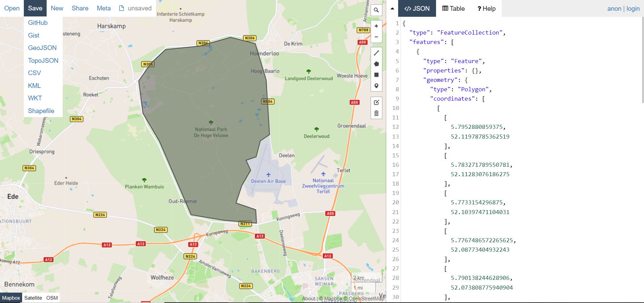The width and height of the screenshot is (644, 303).
Task: Export as Shapefile
Action: 41,111
